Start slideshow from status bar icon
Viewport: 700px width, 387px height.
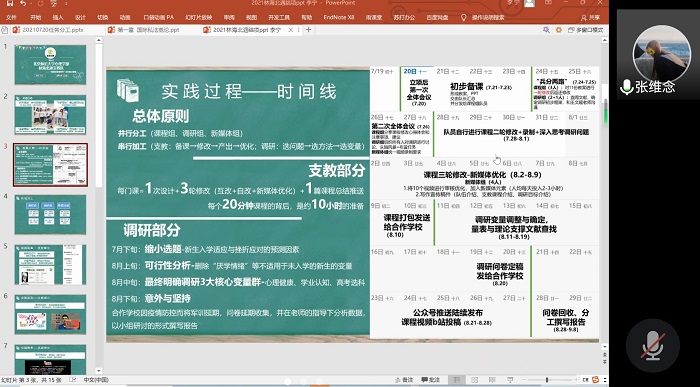pos(510,379)
